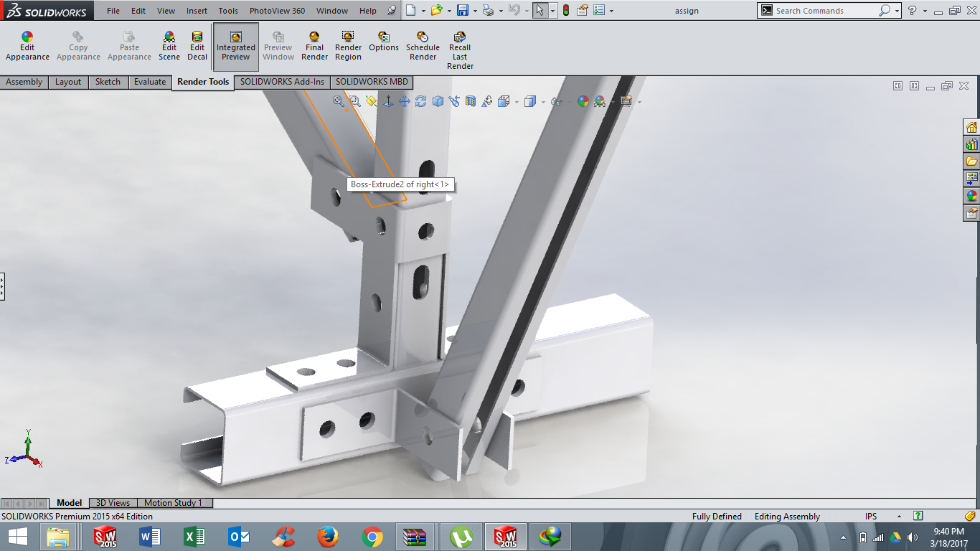This screenshot has height=551, width=980.
Task: Click the New document icon
Action: [x=410, y=10]
